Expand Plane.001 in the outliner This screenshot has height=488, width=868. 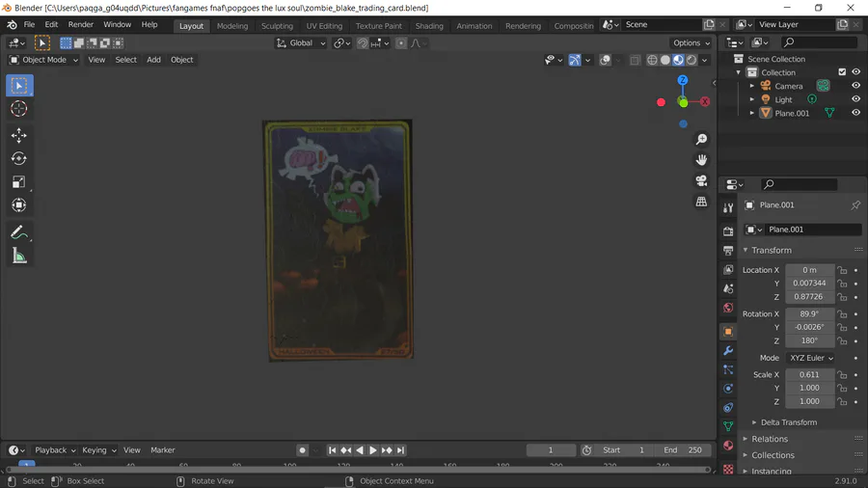751,113
